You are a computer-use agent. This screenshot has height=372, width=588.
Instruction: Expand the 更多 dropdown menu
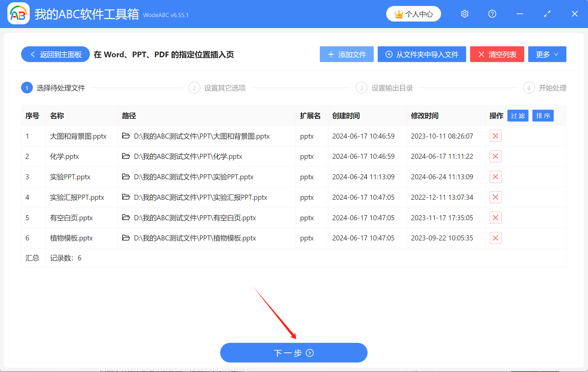point(547,54)
